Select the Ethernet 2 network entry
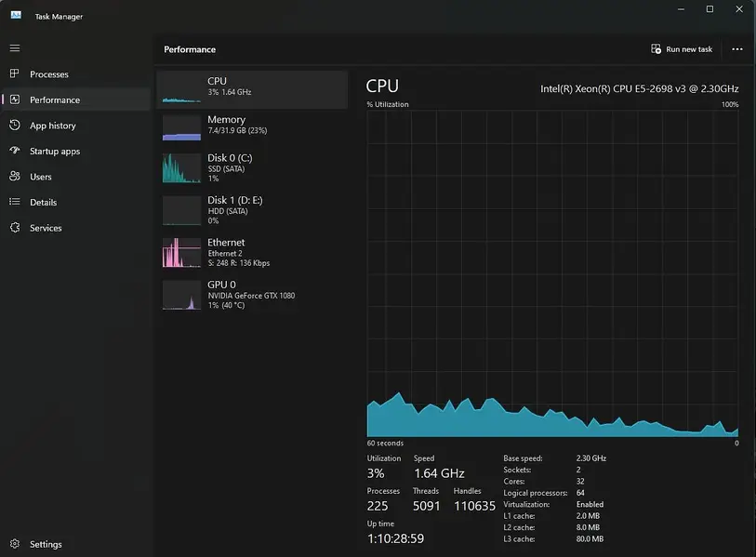The image size is (756, 557). [252, 252]
